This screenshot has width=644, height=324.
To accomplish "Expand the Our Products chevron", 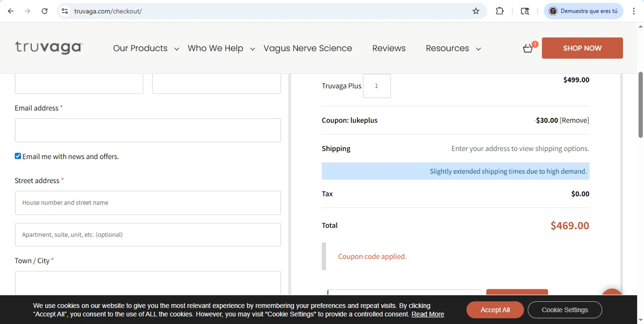I will (x=176, y=49).
